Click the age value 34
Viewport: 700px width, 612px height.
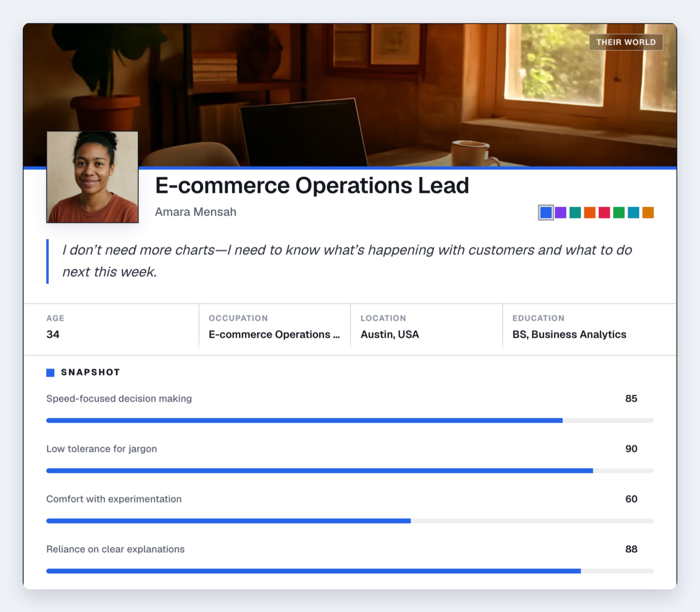(x=53, y=334)
